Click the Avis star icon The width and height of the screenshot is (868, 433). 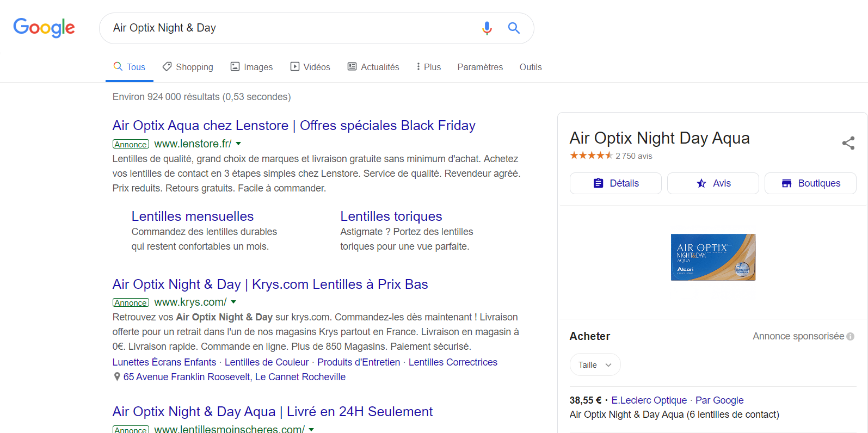pyautogui.click(x=701, y=183)
